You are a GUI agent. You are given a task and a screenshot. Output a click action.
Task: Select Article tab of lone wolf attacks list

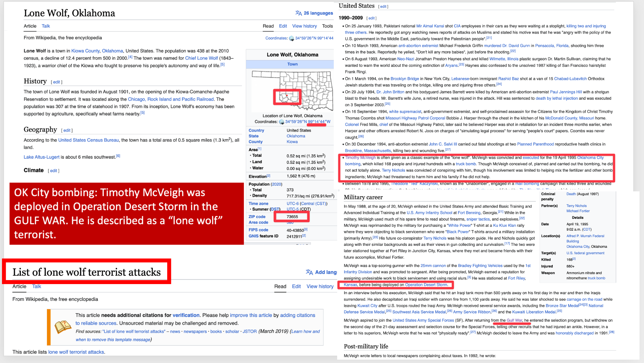click(x=19, y=286)
